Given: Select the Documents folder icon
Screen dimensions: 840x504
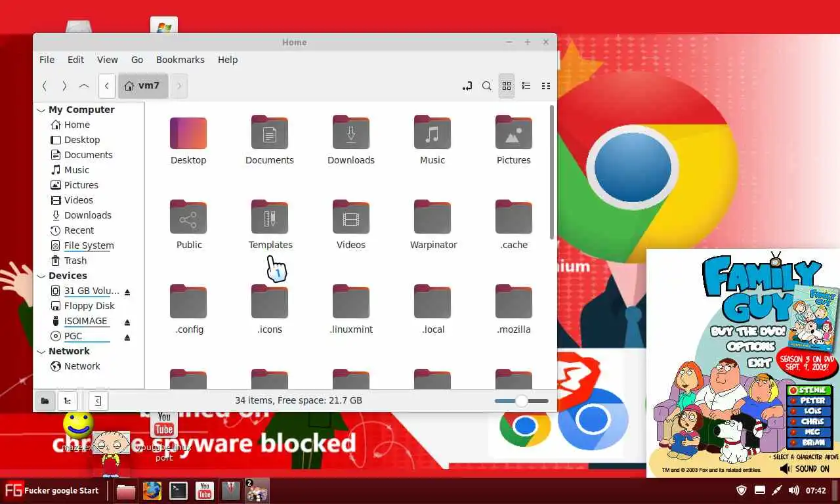Looking at the screenshot, I should [x=270, y=133].
